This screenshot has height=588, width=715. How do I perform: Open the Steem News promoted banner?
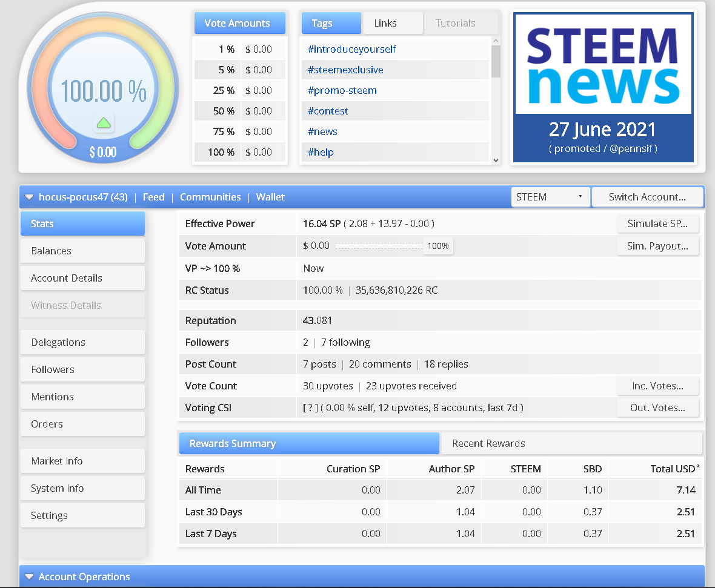tap(604, 87)
